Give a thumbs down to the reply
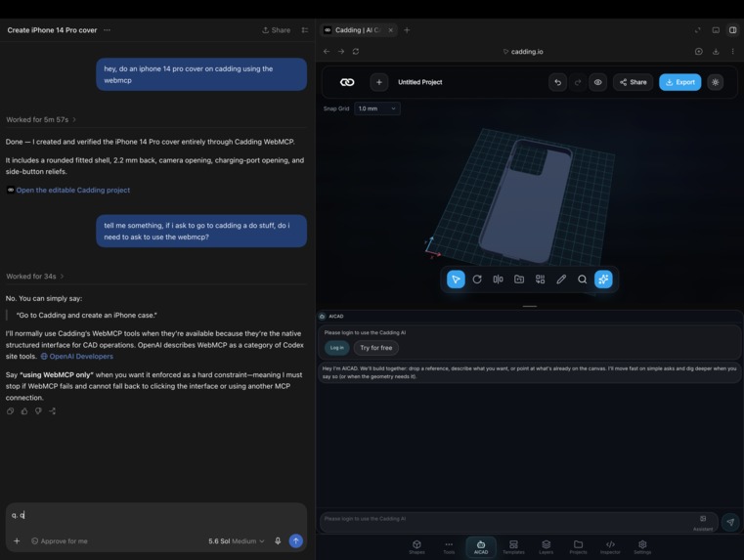The image size is (744, 560). (38, 411)
